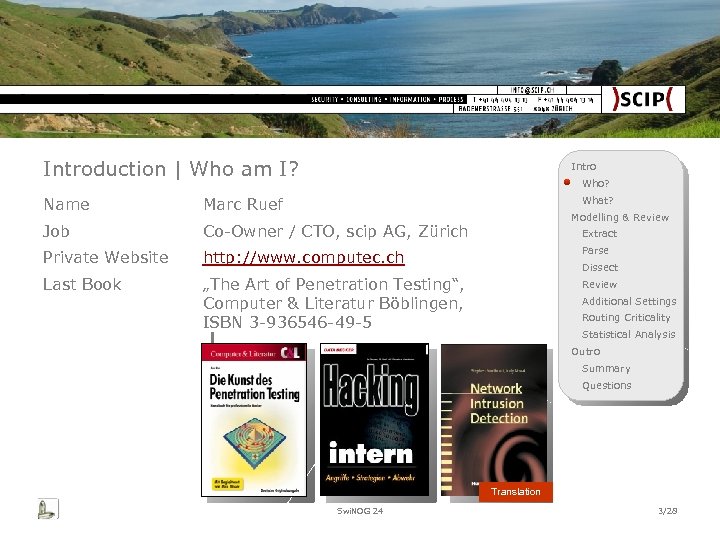The image size is (720, 540).
Task: Open Modelling & Review section
Action: 620,217
